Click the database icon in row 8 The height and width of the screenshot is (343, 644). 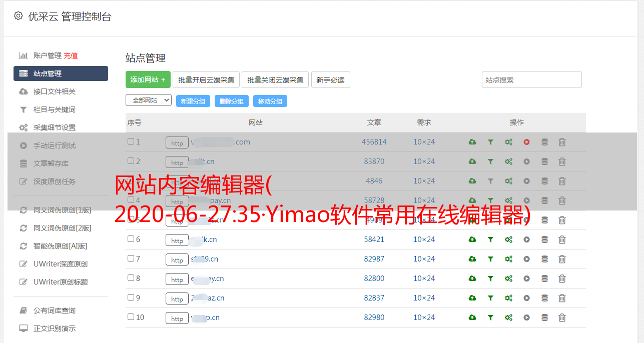pos(544,278)
